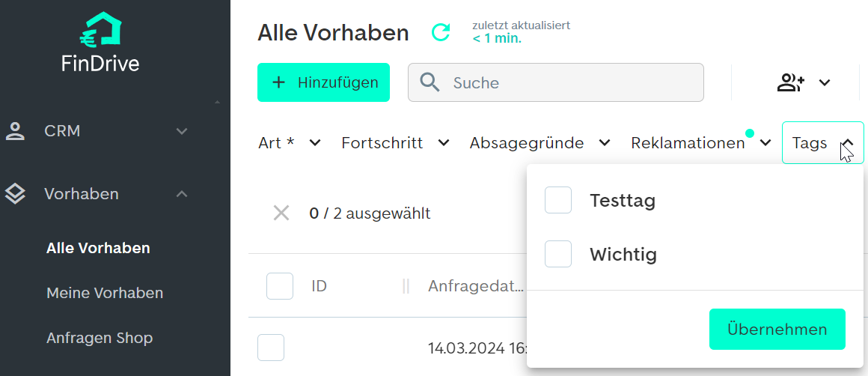Open the Fortschritt filter dropdown
868x376 pixels.
395,143
